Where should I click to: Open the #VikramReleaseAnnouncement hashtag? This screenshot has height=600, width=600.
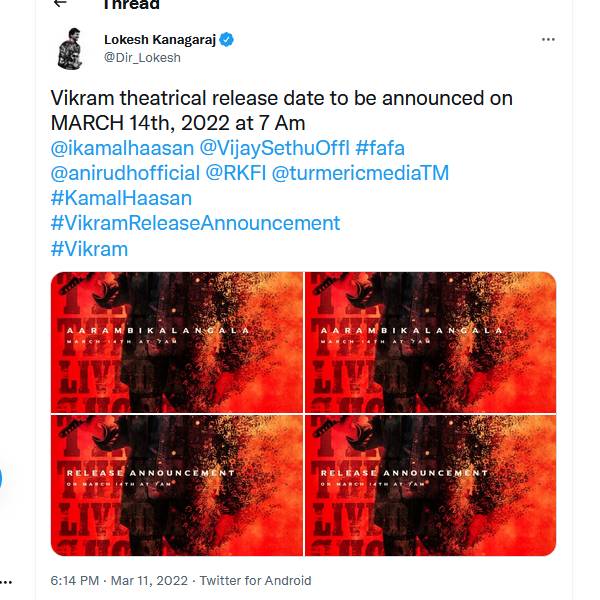point(195,223)
